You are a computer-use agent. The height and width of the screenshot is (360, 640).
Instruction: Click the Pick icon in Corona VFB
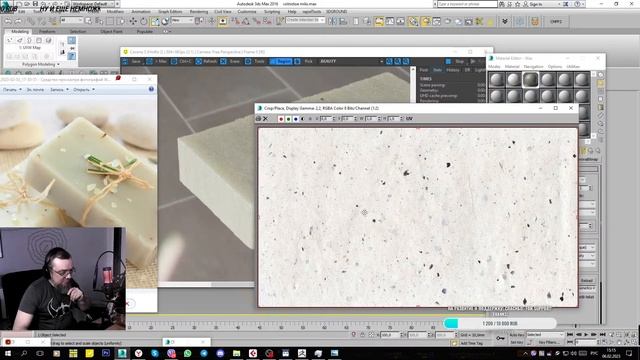(x=298, y=61)
